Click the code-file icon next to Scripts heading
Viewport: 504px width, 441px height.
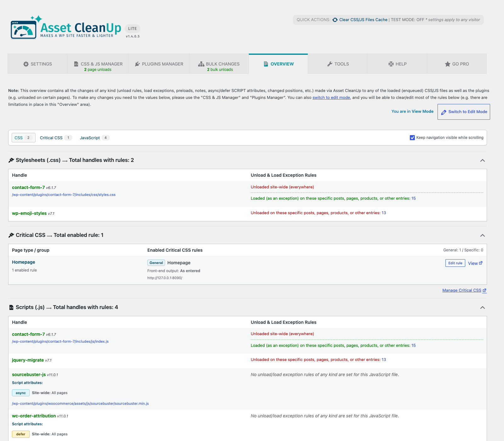(11, 307)
